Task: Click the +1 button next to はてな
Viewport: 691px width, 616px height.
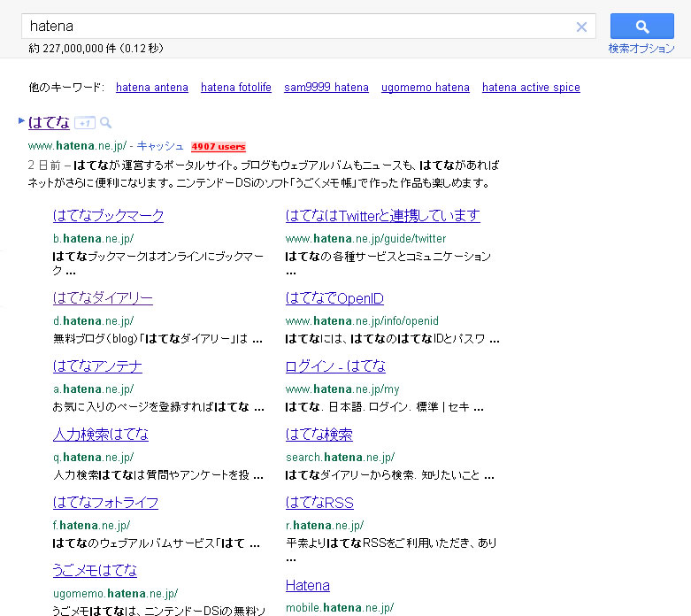Action: coord(85,123)
